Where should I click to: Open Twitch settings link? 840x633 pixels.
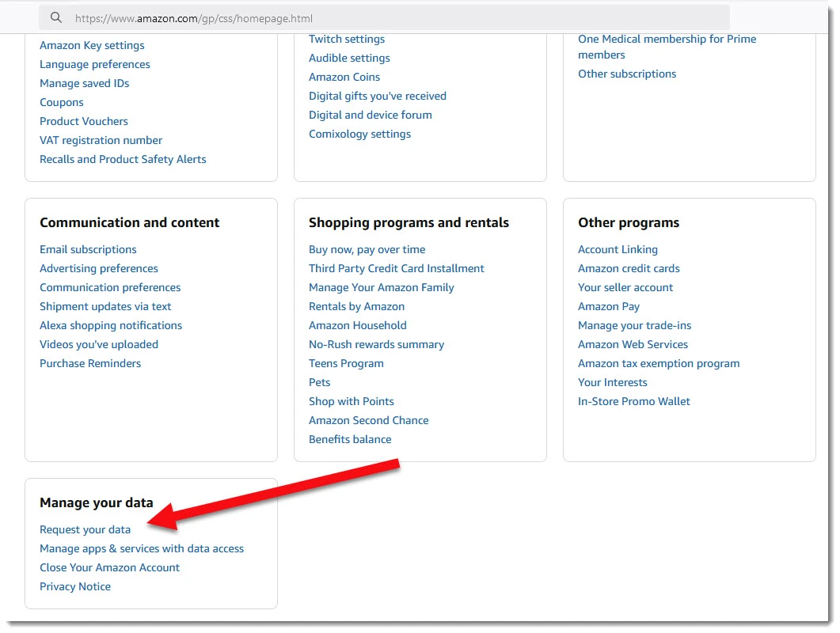coord(347,39)
